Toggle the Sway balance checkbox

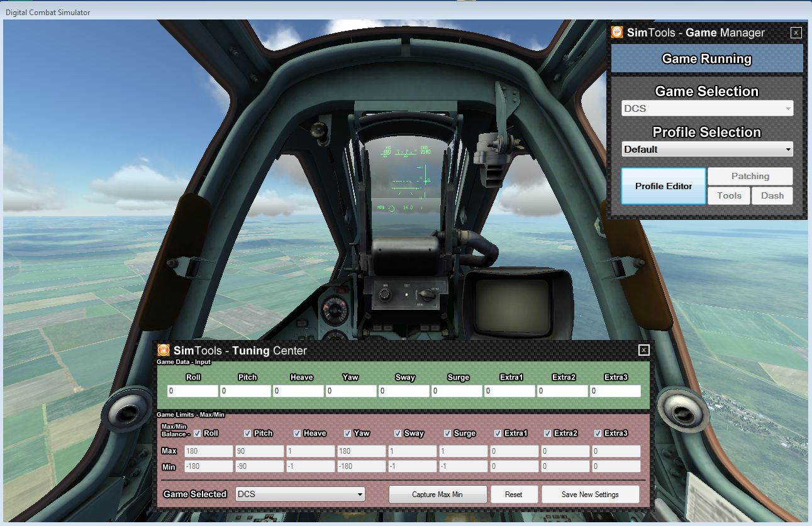pyautogui.click(x=398, y=433)
